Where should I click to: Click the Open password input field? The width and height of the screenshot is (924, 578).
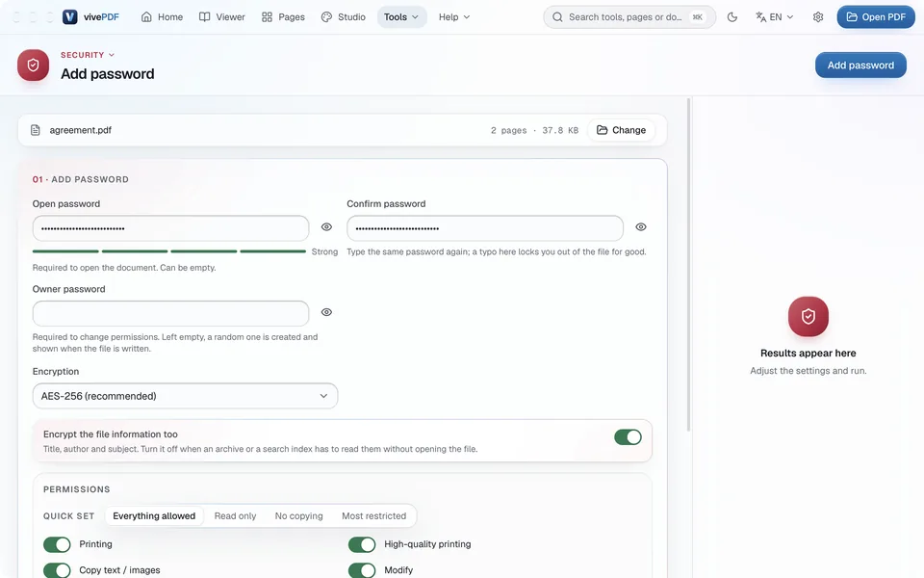(x=171, y=228)
